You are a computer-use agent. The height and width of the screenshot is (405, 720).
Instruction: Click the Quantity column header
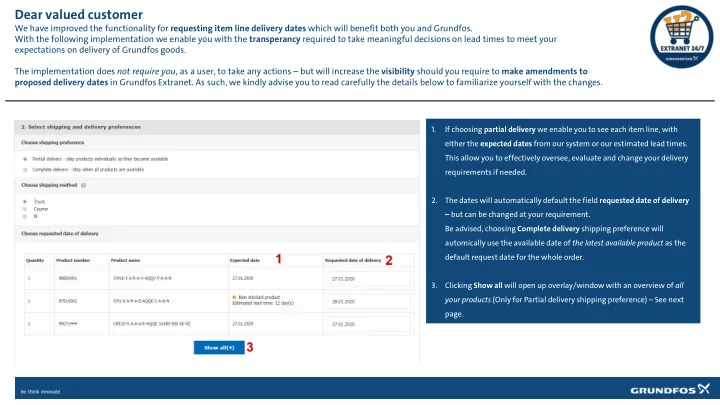click(x=35, y=260)
